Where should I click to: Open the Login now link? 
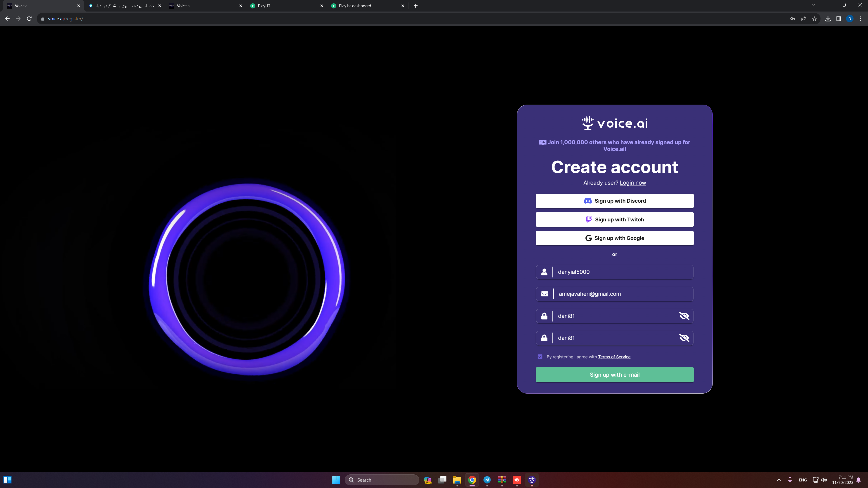tap(633, 183)
